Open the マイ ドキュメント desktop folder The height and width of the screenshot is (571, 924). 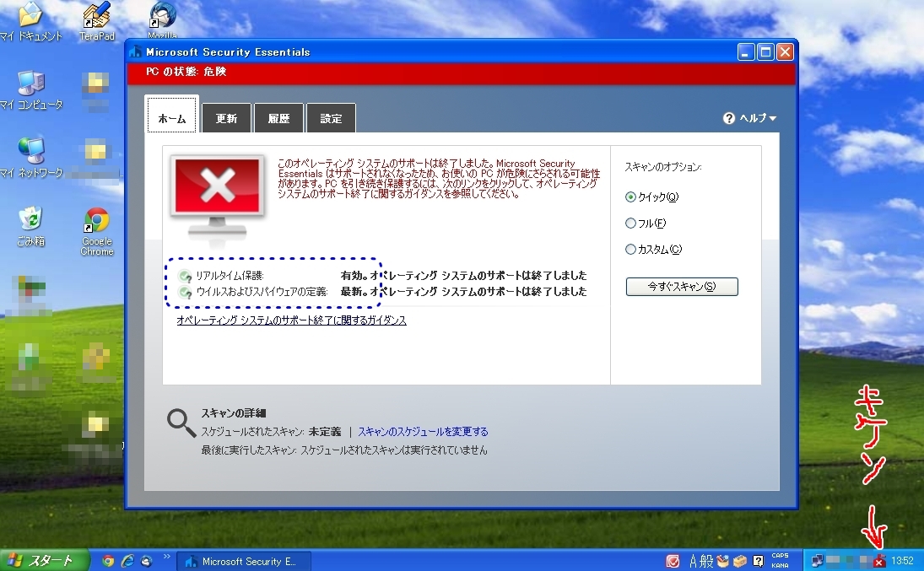(30, 21)
